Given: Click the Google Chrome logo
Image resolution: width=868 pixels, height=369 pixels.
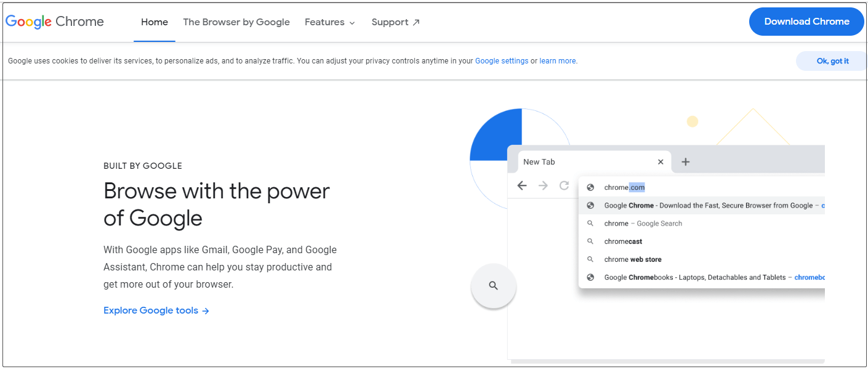Looking at the screenshot, I should pyautogui.click(x=55, y=22).
